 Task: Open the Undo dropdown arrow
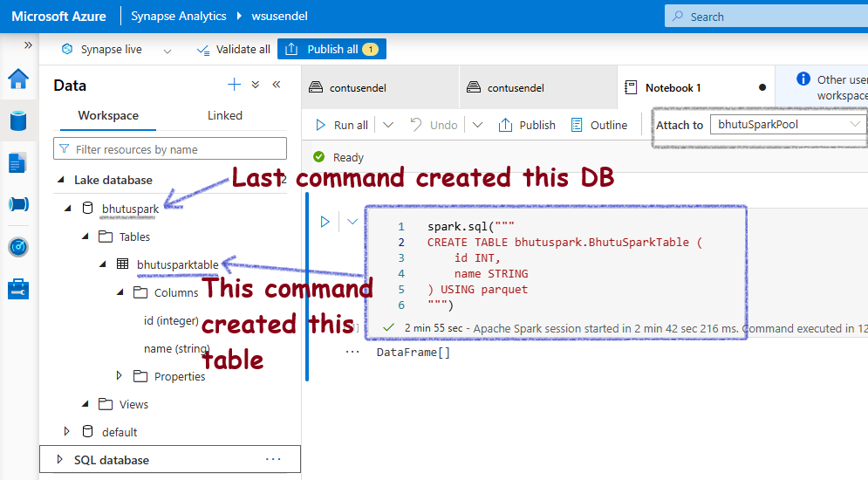click(x=477, y=125)
